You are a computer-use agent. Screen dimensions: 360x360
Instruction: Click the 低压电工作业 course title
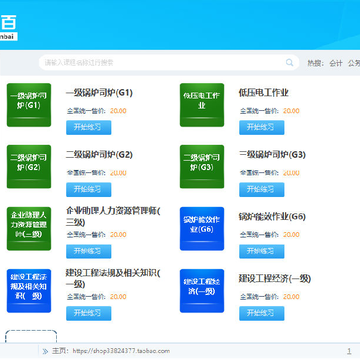point(263,93)
